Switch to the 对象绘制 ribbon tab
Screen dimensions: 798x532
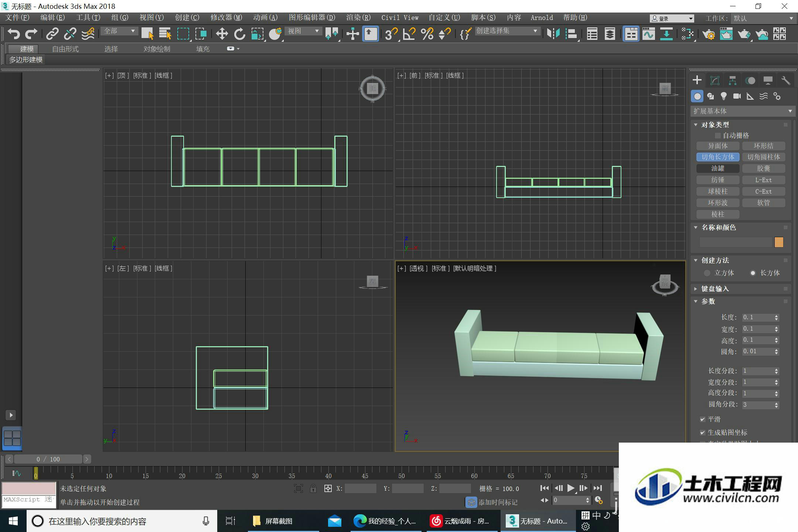pyautogui.click(x=157, y=49)
